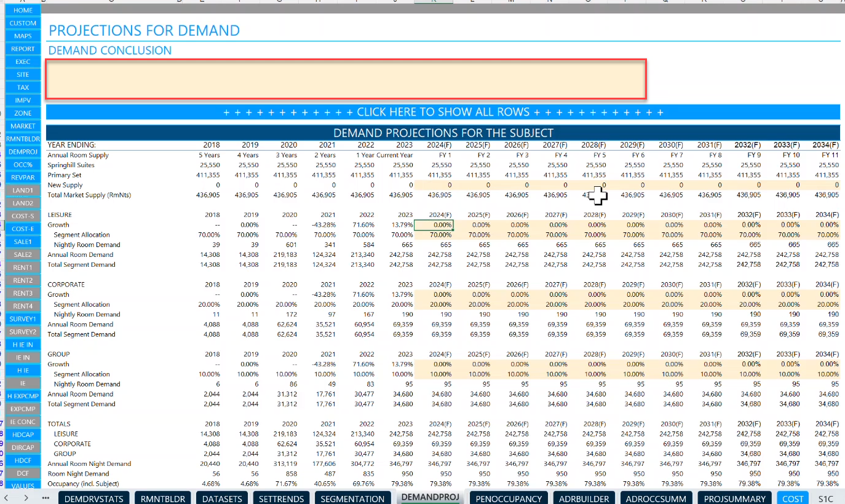Switch to the PROJSUMMARY sheet tab
The height and width of the screenshot is (504, 845).
click(734, 498)
